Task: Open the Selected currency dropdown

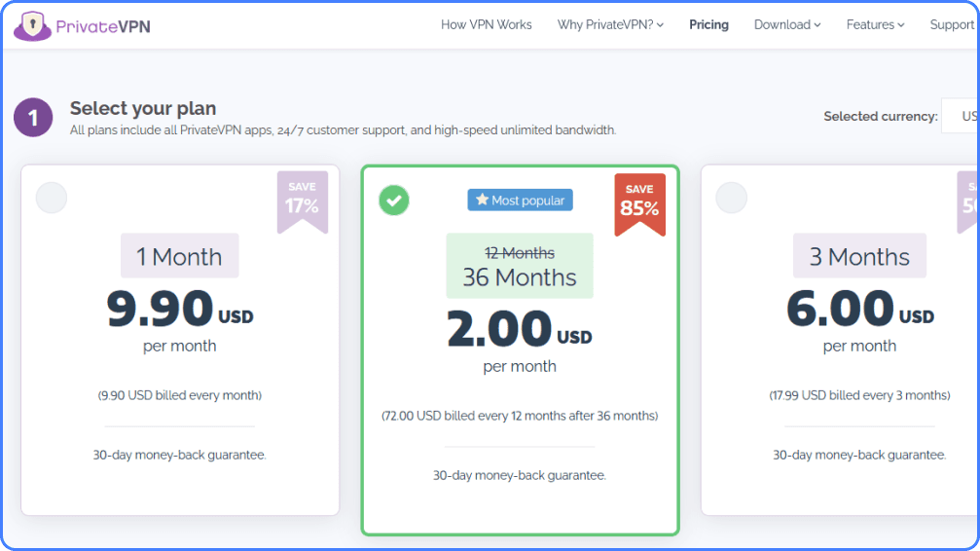Action: (960, 116)
